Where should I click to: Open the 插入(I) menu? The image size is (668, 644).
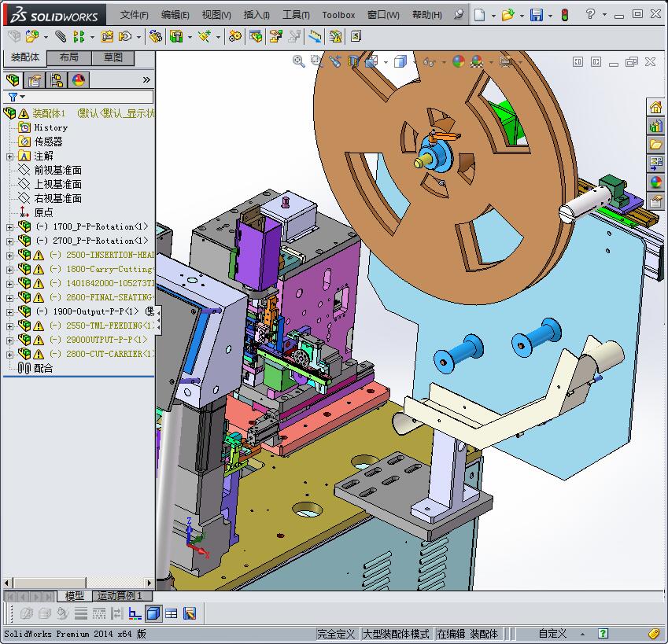point(256,15)
